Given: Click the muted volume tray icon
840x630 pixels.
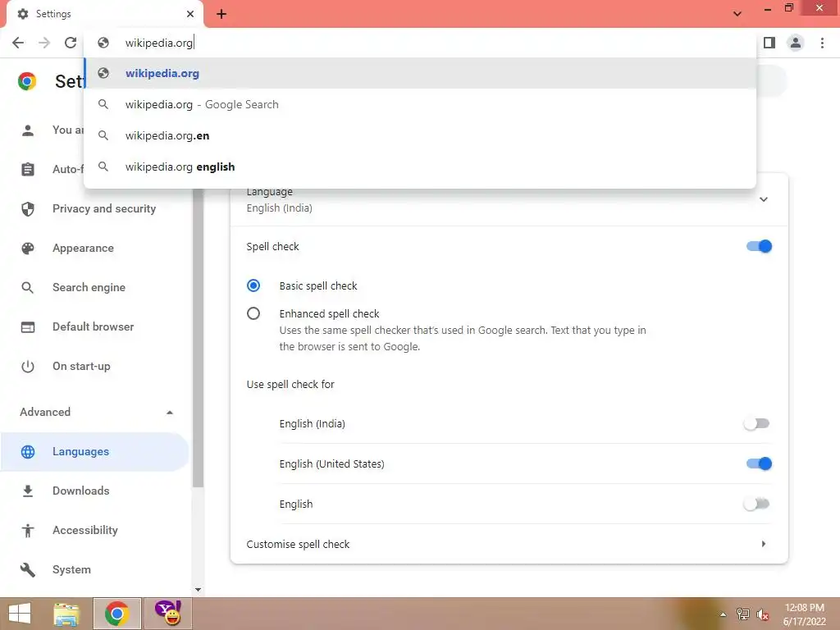Looking at the screenshot, I should (x=763, y=614).
